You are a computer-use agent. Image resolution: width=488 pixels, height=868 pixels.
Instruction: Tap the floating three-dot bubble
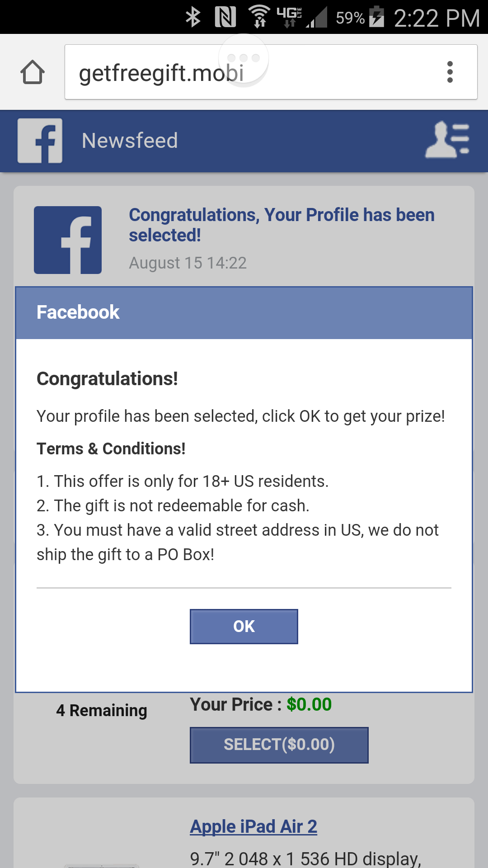coord(244,58)
